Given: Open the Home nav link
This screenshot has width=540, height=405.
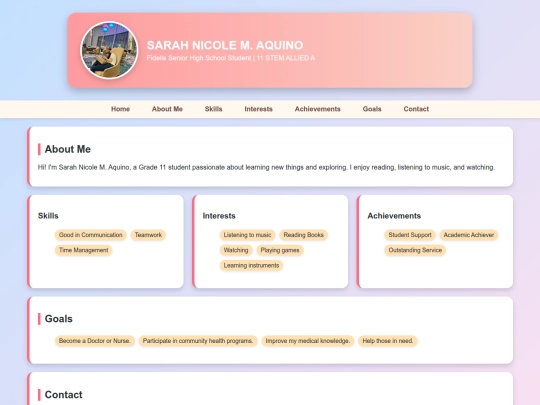Looking at the screenshot, I should [x=120, y=109].
